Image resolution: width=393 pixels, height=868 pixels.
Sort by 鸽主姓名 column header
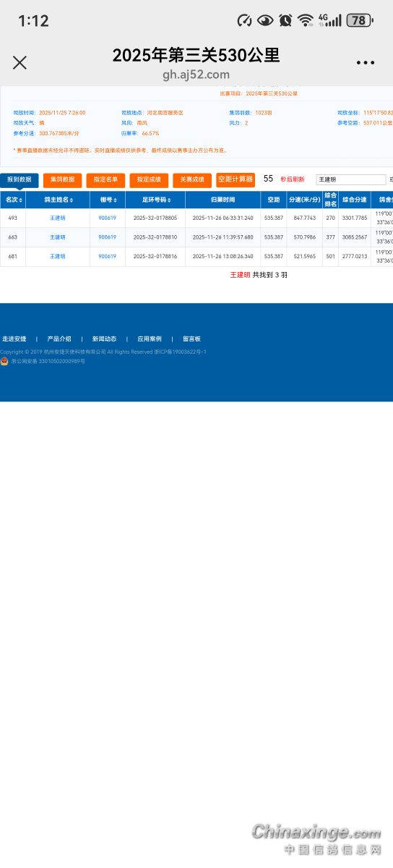(x=58, y=200)
